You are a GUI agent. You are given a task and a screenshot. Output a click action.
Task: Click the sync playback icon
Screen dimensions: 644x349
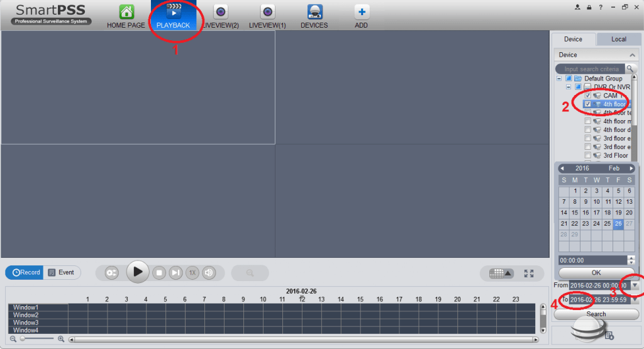[111, 273]
